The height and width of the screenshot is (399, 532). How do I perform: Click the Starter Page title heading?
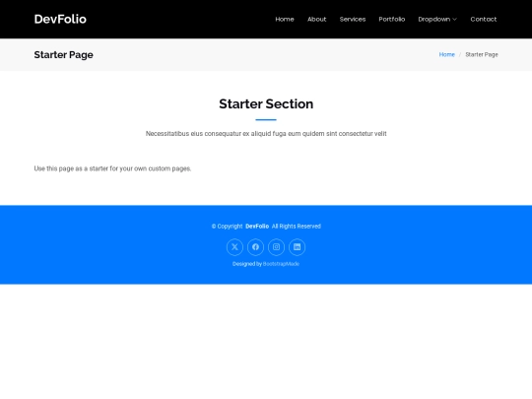(x=63, y=54)
